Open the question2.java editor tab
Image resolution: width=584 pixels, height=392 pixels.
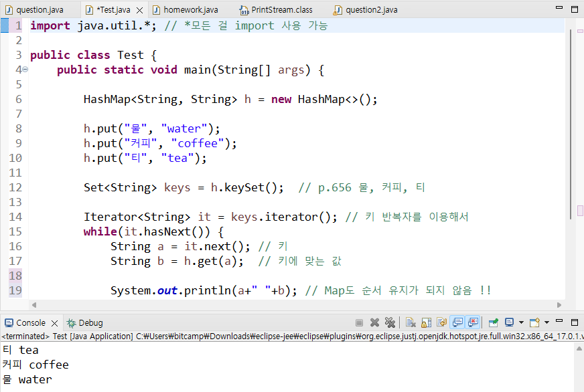pos(371,10)
